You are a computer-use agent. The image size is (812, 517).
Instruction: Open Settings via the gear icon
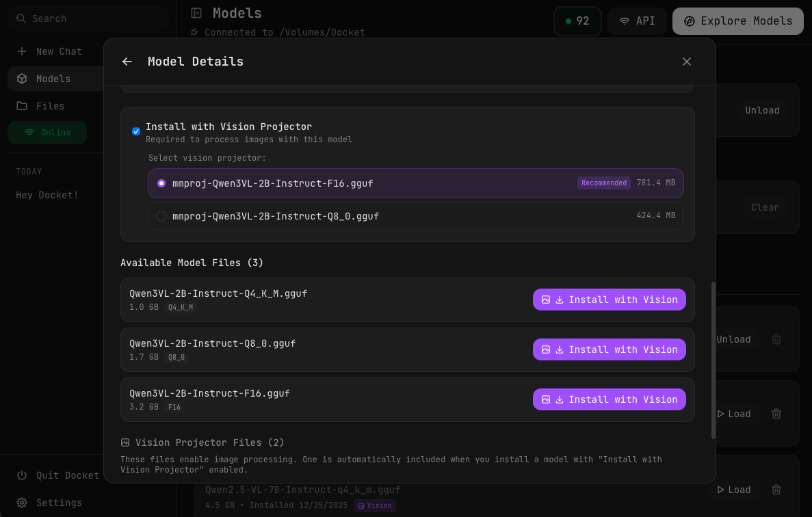(x=22, y=503)
